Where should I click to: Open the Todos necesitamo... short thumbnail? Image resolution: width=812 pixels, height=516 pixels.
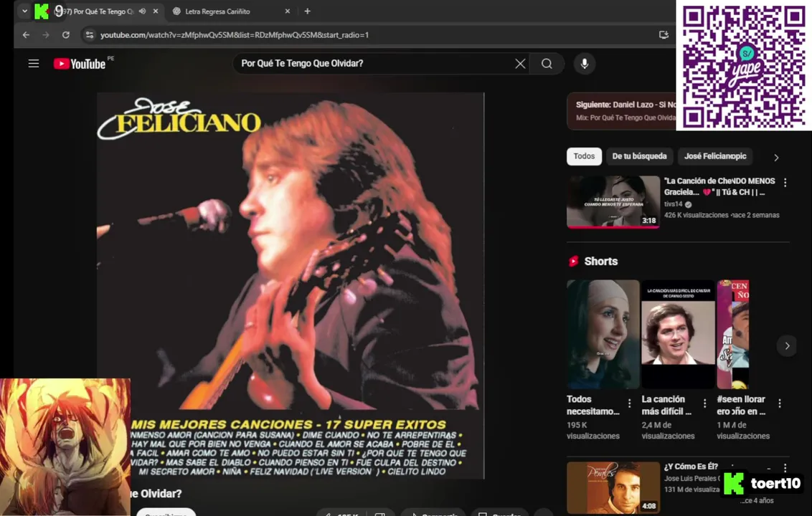pyautogui.click(x=603, y=335)
